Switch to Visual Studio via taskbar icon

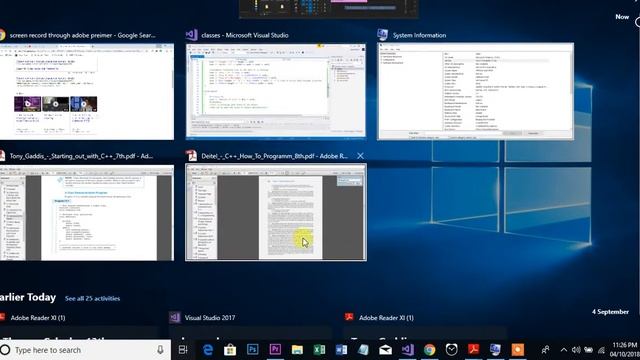(x=407, y=350)
